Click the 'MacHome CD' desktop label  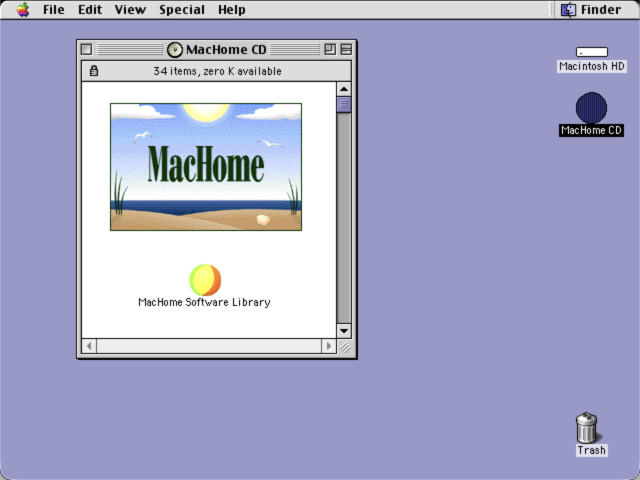[x=591, y=130]
